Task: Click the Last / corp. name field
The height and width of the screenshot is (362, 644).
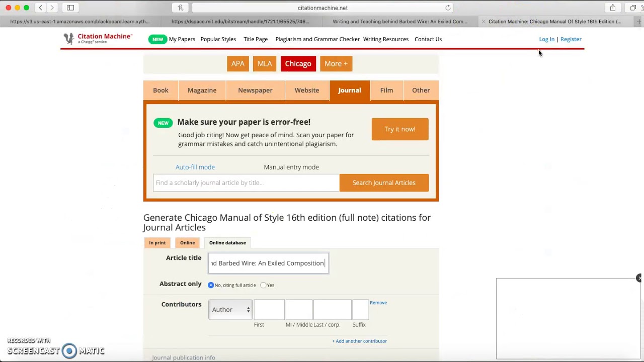Action: point(333,310)
